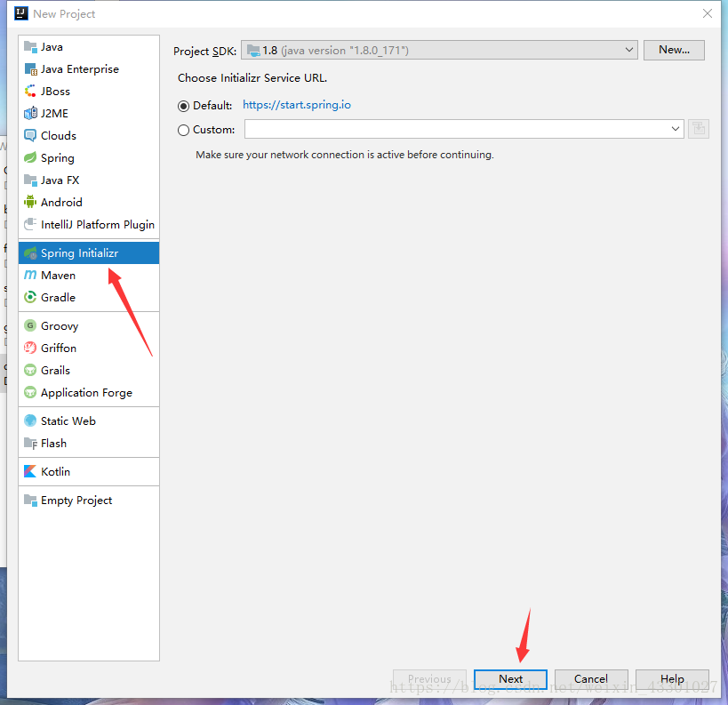Select Empty Project label
Viewport: 728px width, 705px height.
[76, 501]
